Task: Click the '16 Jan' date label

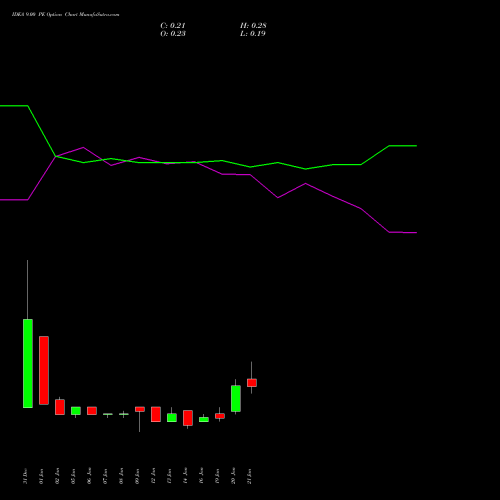Action: pyautogui.click(x=202, y=476)
